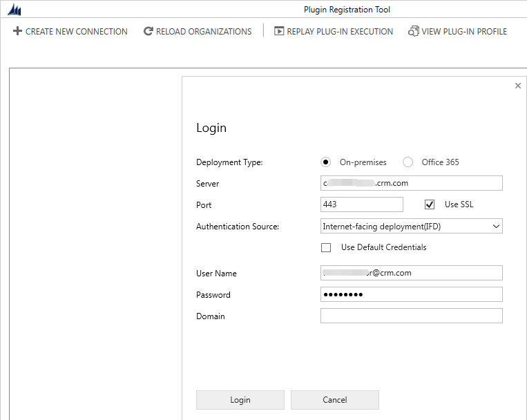Open View Plug-in Profile
This screenshot has width=527, height=420.
[457, 31]
